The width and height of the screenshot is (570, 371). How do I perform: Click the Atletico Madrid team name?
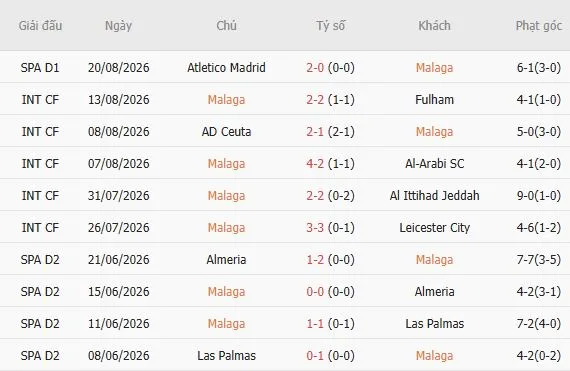pyautogui.click(x=226, y=68)
